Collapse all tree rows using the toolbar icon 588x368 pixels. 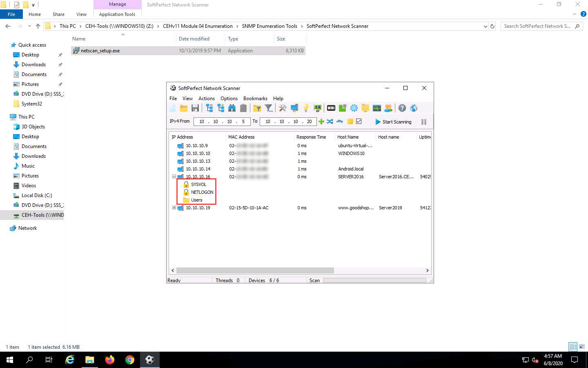209,108
